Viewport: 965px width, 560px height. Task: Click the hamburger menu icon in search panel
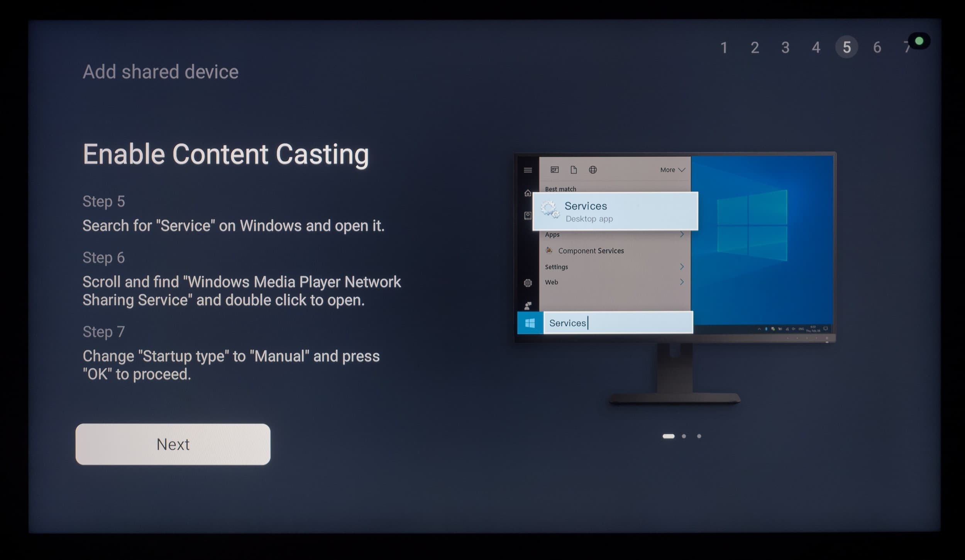click(528, 170)
